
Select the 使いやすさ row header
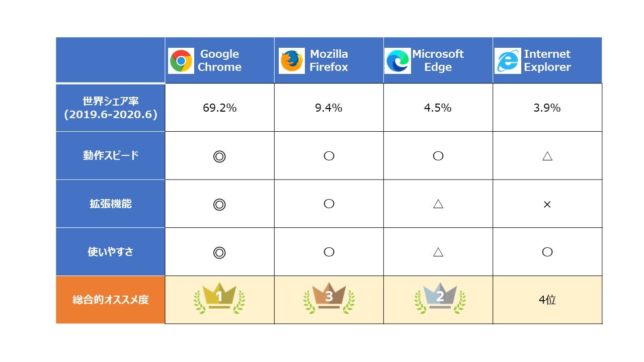[x=111, y=252]
